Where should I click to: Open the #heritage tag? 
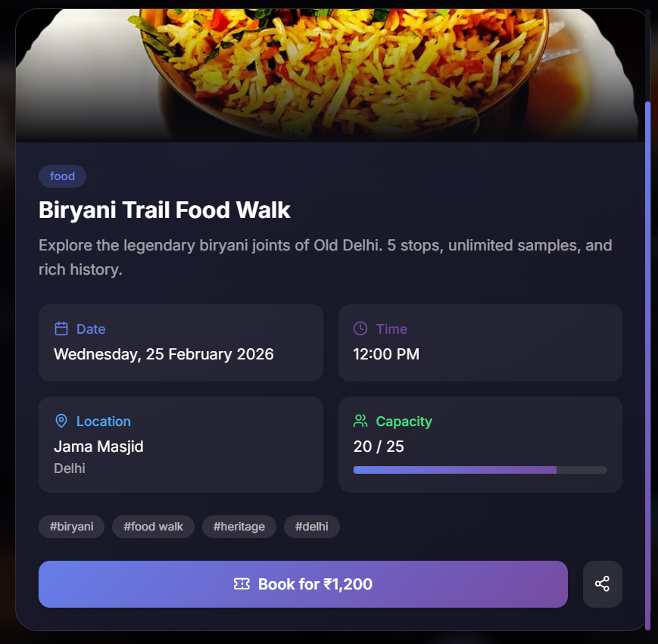click(x=239, y=527)
